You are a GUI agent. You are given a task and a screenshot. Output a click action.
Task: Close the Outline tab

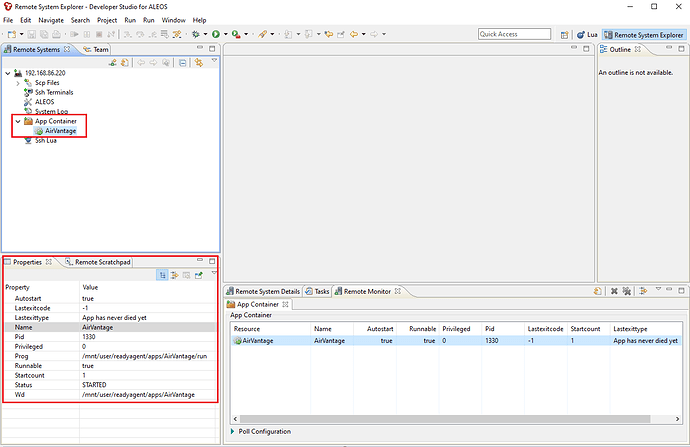click(638, 49)
